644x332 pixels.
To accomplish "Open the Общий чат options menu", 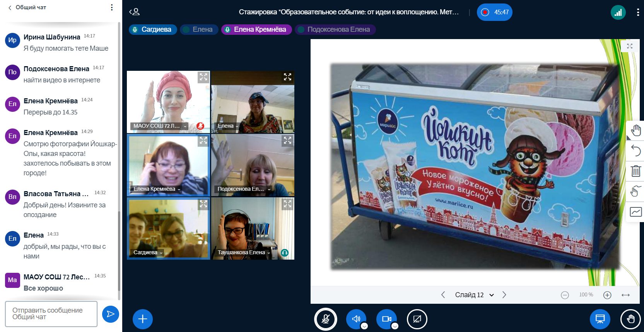I will 112,7.
